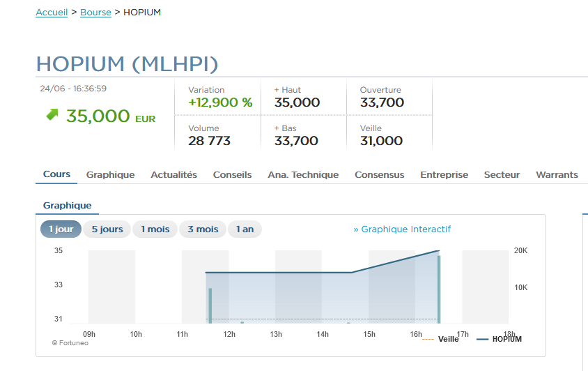Viewport: 588px width, 371px height.
Task: Switch to the Secteur tab
Action: [x=502, y=174]
